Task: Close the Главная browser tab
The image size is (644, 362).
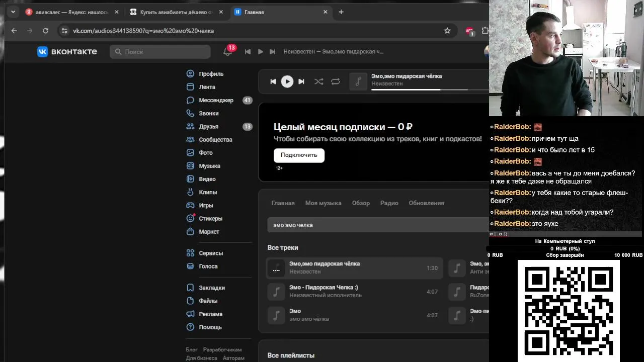Action: click(x=325, y=12)
